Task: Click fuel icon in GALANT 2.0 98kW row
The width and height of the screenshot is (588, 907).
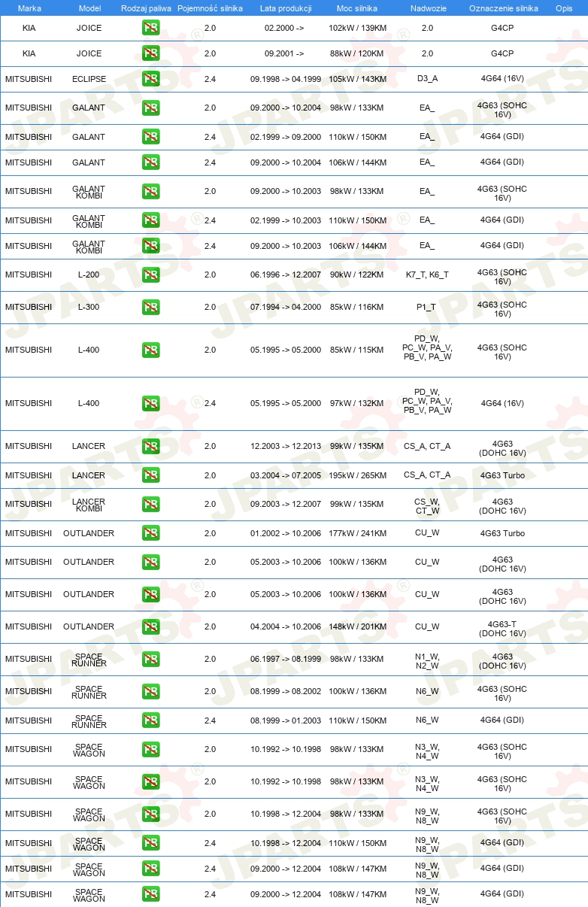Action: click(x=150, y=108)
